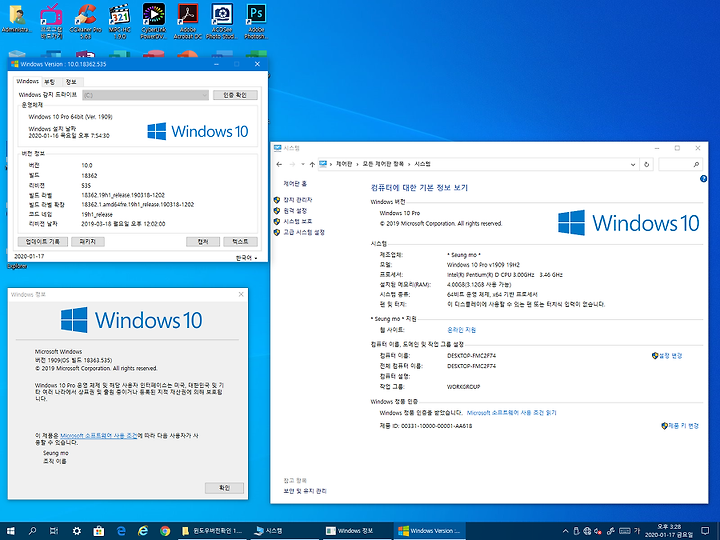
Task: Open Settings gear on the taskbar
Action: (77, 531)
